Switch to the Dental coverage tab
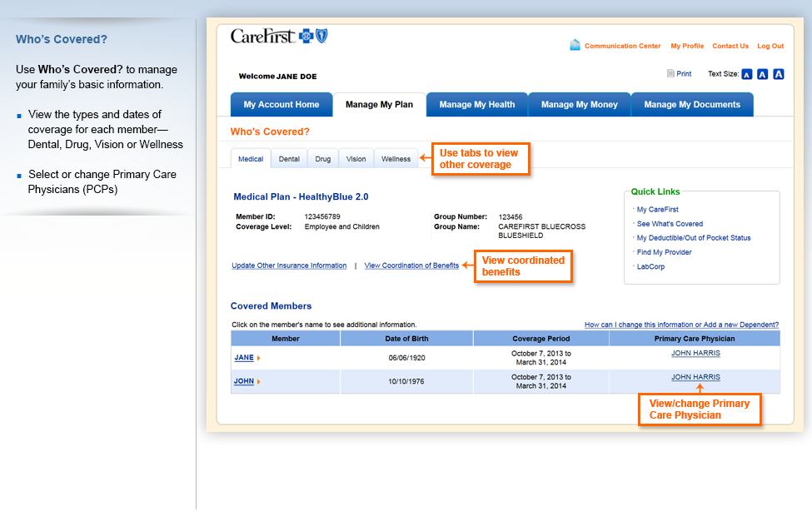Screen dimensions: 812x521 (289, 159)
